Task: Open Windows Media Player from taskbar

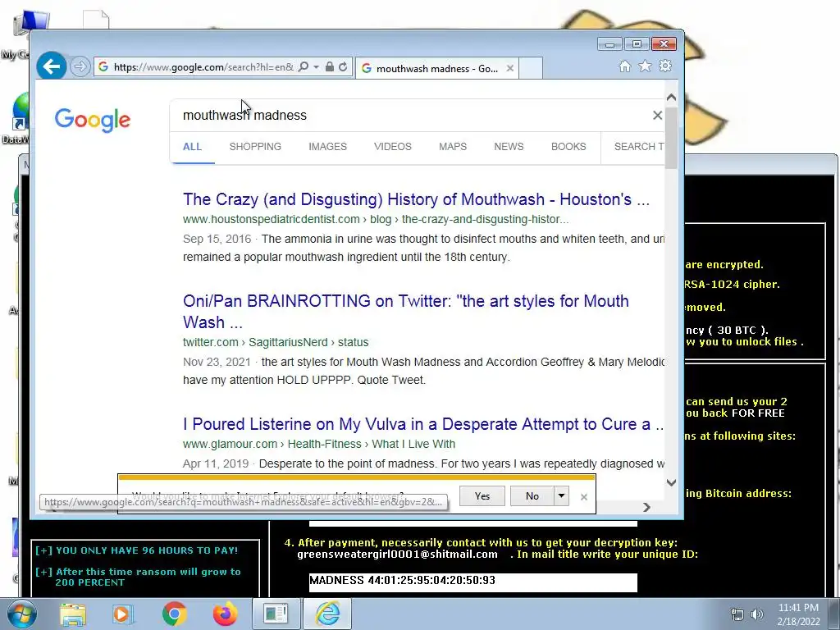Action: 123,614
